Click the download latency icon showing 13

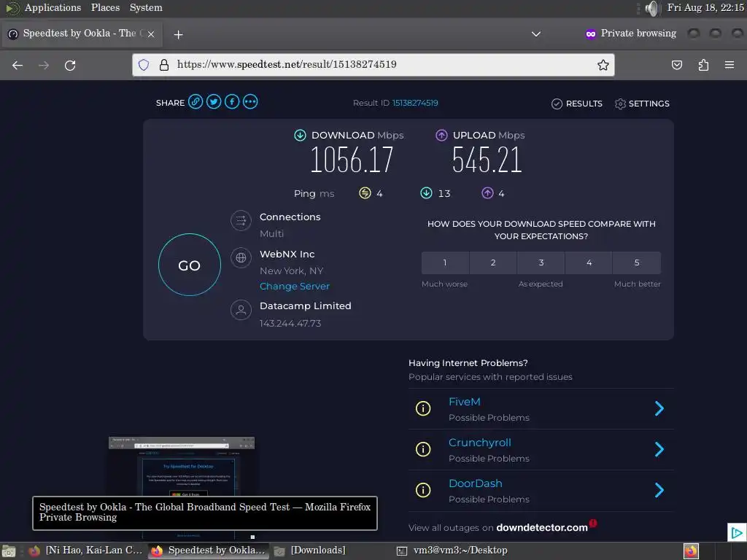click(x=426, y=192)
